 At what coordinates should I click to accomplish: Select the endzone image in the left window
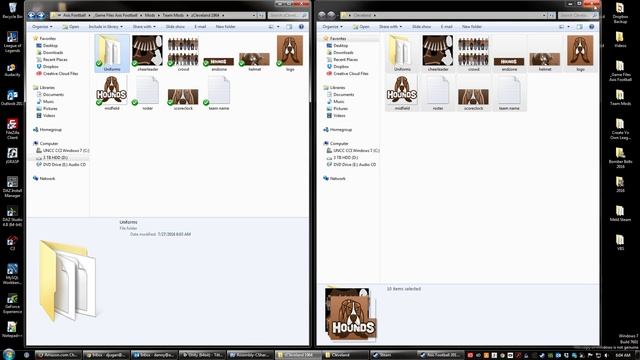(219, 63)
